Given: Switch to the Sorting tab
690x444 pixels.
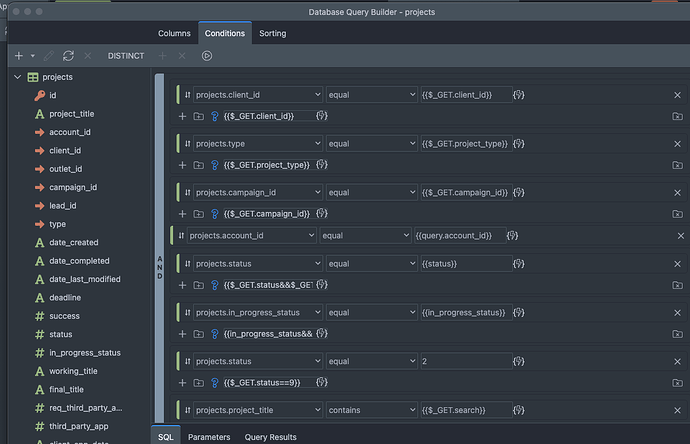Looking at the screenshot, I should pyautogui.click(x=272, y=33).
